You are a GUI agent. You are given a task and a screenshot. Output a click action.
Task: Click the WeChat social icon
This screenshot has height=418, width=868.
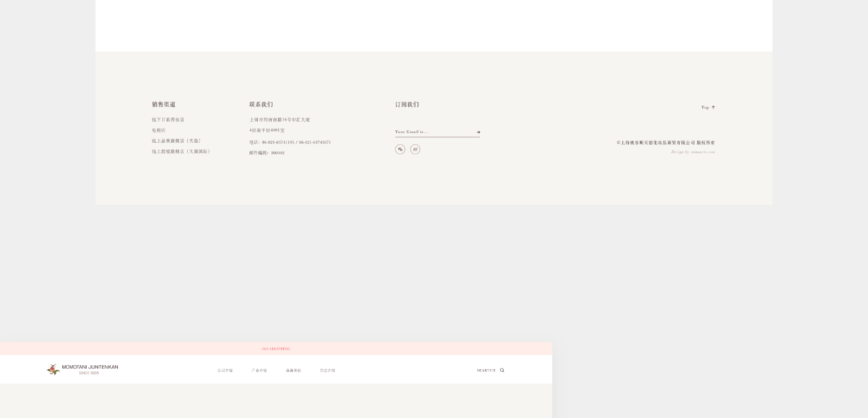point(400,149)
